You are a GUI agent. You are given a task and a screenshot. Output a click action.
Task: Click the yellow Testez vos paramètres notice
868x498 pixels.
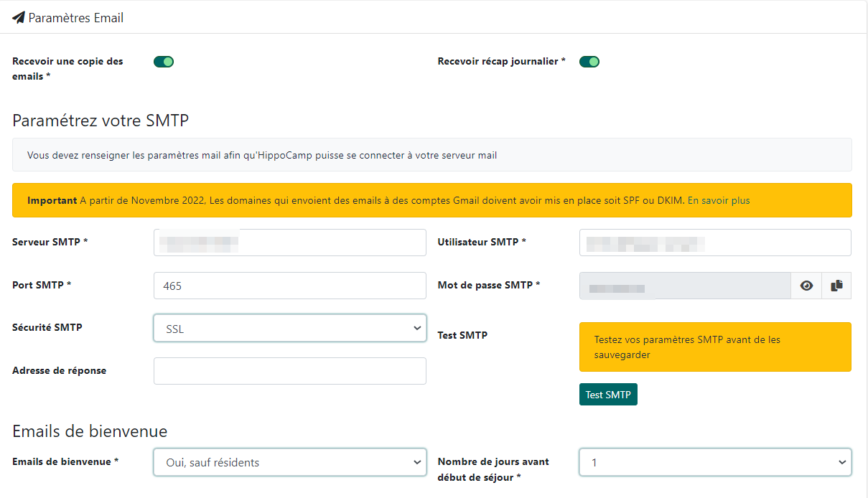pos(715,347)
